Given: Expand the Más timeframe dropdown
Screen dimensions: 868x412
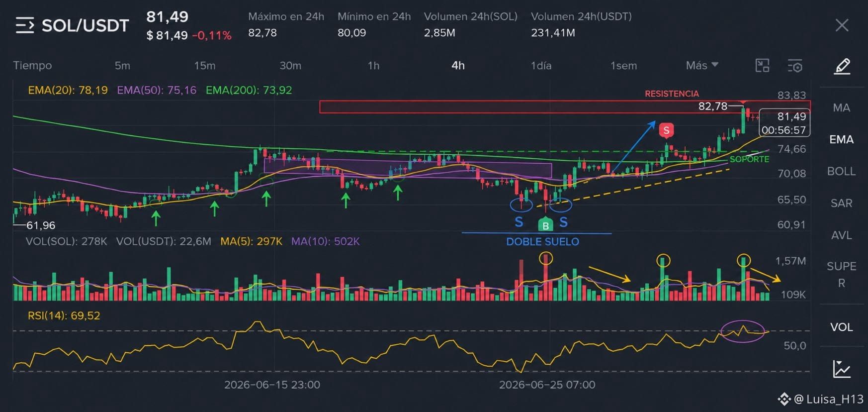Looking at the screenshot, I should (702, 65).
